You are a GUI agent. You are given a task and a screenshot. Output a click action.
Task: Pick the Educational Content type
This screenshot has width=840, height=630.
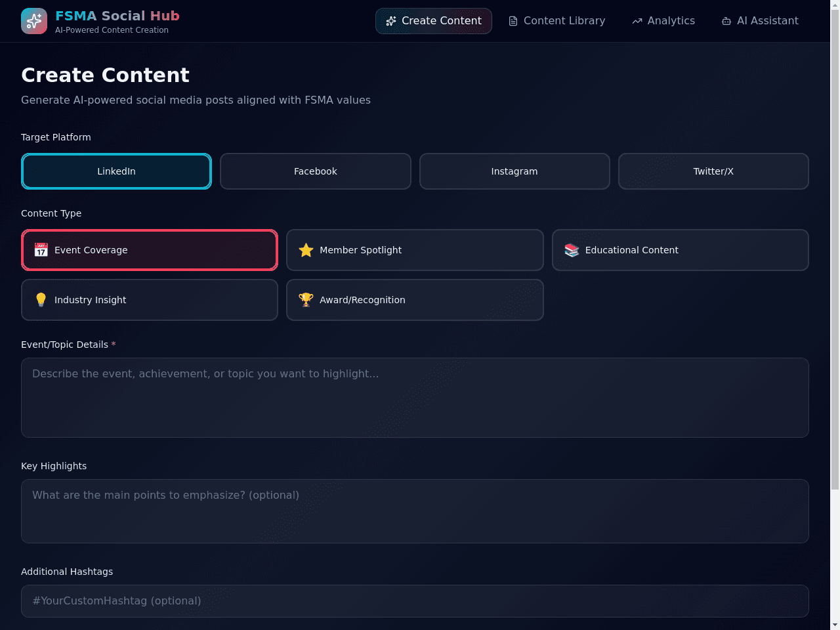pyautogui.click(x=681, y=250)
